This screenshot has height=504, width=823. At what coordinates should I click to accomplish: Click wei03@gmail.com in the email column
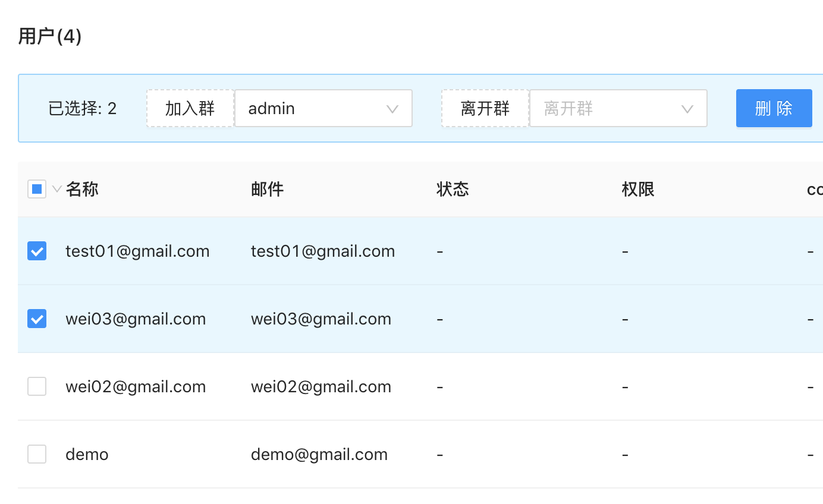(321, 319)
